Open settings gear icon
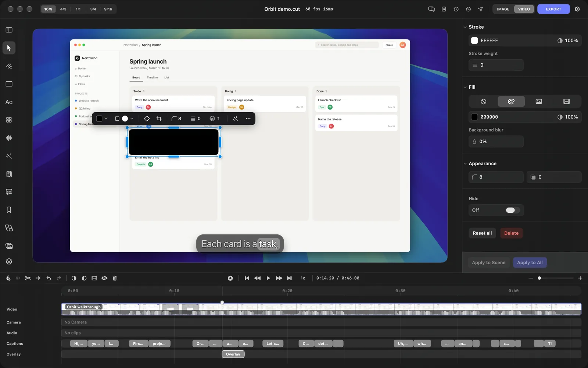Screen dimensions: 588x368 point(577,9)
